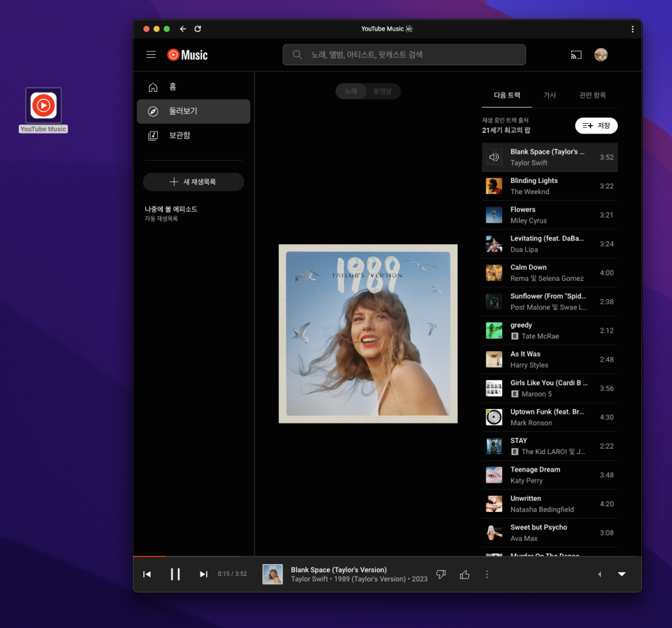This screenshot has height=628, width=672.
Task: Open the hamburger guide menu
Action: click(x=151, y=55)
